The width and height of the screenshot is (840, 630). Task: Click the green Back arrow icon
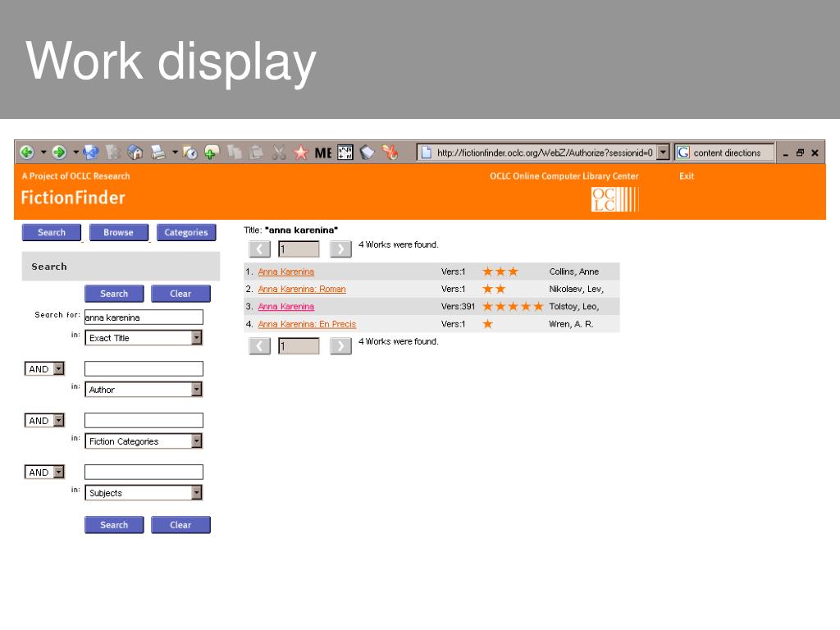click(x=27, y=153)
